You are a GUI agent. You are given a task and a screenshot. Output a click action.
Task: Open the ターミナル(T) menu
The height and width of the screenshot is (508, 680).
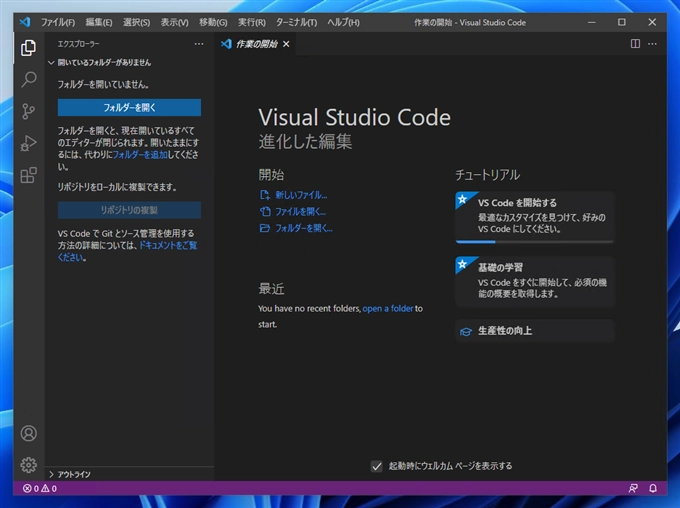click(x=298, y=22)
